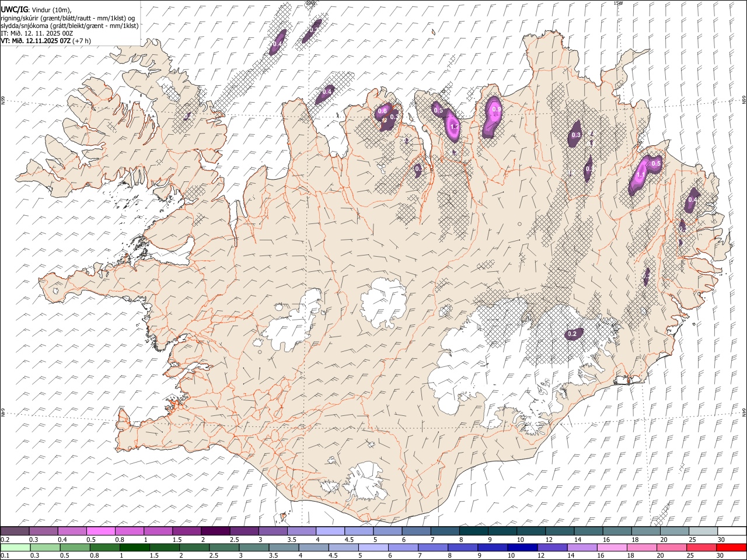Screen dimensions: 747x560
Task: Select the rain scale swatch starting at 3.5
Action: [284, 547]
